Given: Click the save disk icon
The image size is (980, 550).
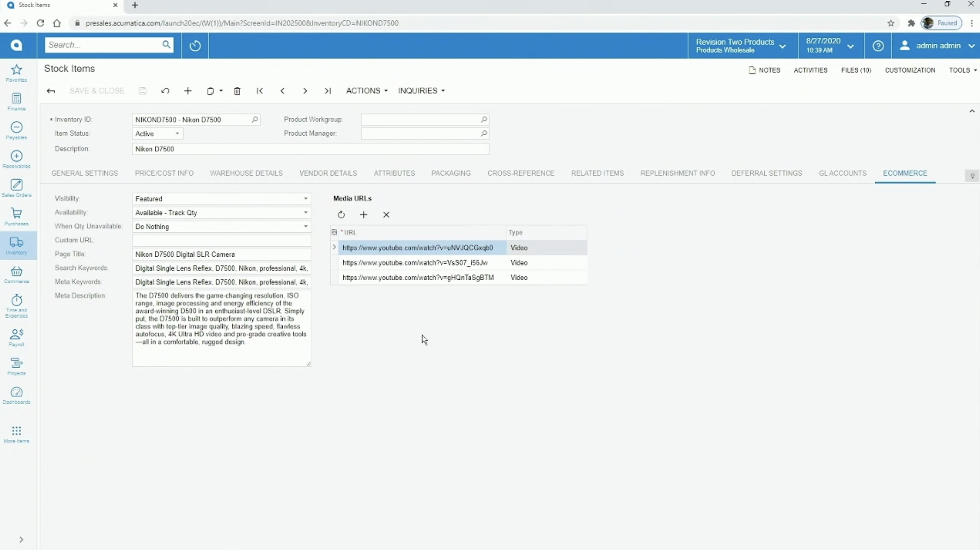Looking at the screenshot, I should click(x=143, y=91).
